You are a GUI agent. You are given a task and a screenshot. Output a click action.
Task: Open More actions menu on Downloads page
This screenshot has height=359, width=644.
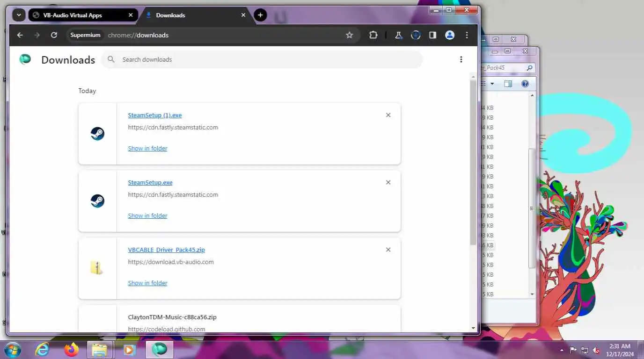pyautogui.click(x=461, y=59)
